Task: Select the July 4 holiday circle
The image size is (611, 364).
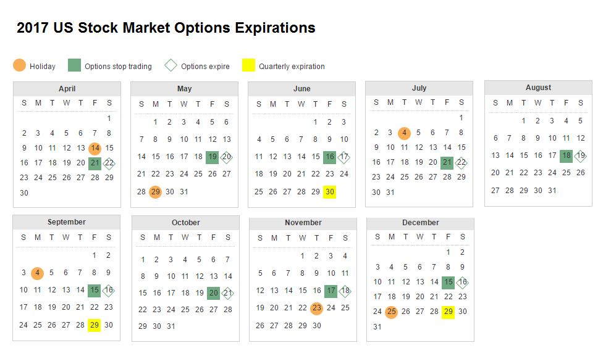Action: (x=404, y=133)
